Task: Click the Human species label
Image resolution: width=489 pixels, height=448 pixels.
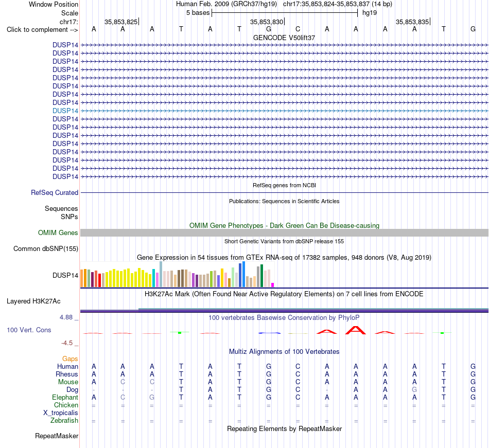Action: [67, 366]
